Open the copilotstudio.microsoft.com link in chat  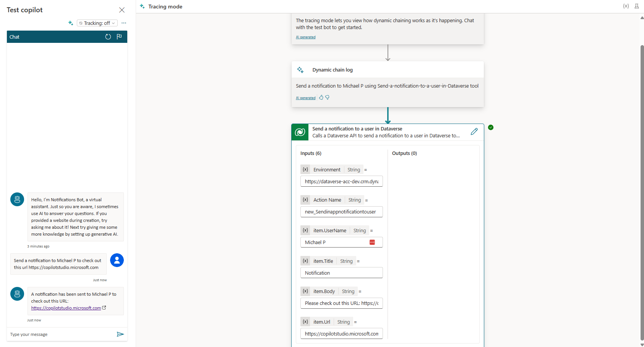[x=66, y=308]
